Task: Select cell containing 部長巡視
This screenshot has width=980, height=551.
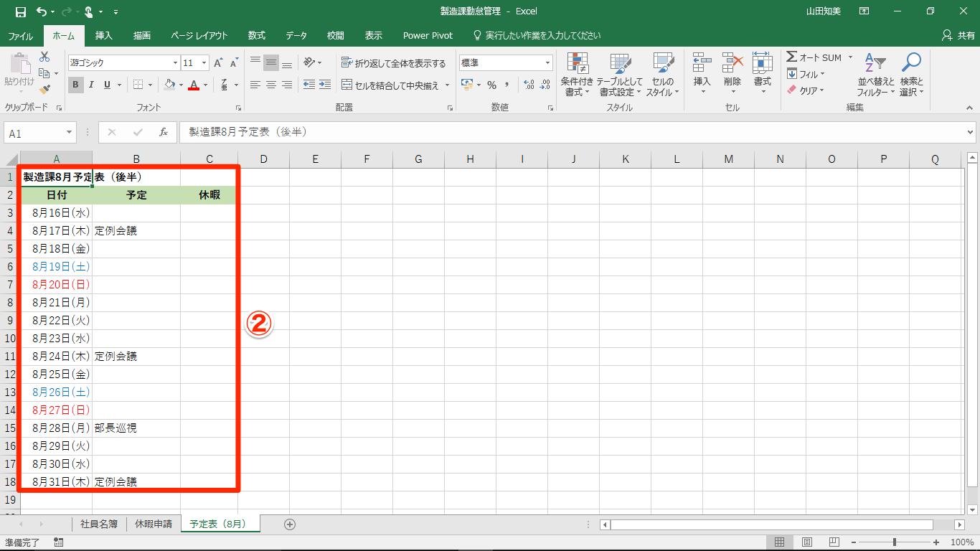Action: 136,428
